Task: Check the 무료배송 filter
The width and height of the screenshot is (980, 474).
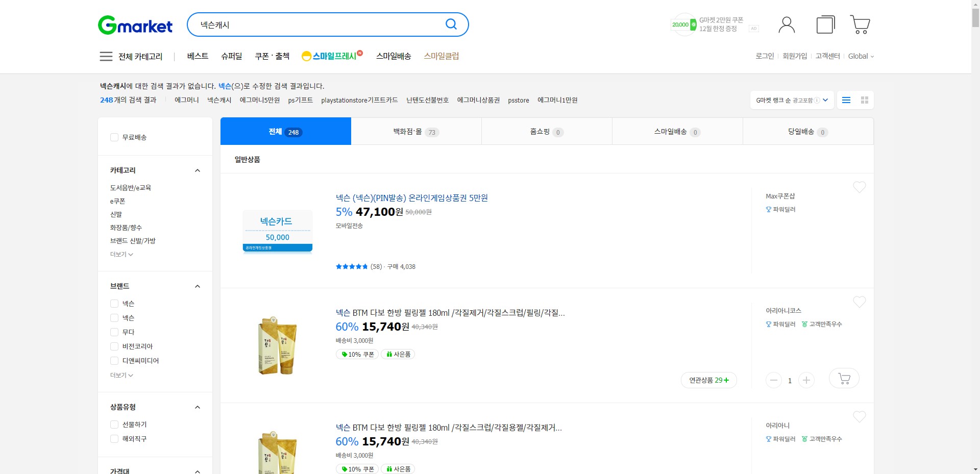Action: pos(114,137)
